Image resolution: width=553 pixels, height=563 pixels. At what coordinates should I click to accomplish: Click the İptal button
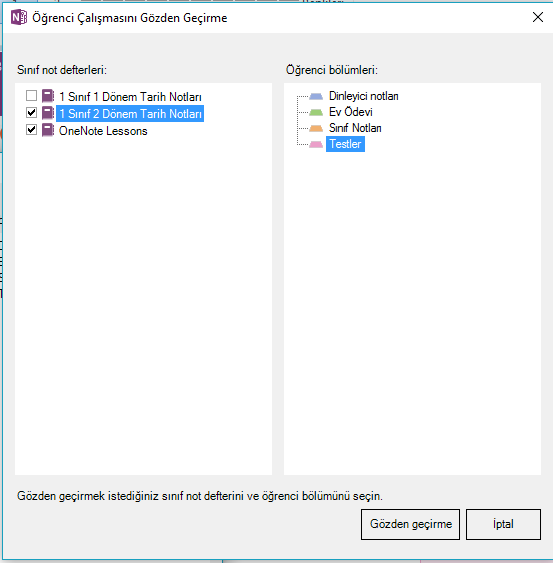[x=503, y=524]
